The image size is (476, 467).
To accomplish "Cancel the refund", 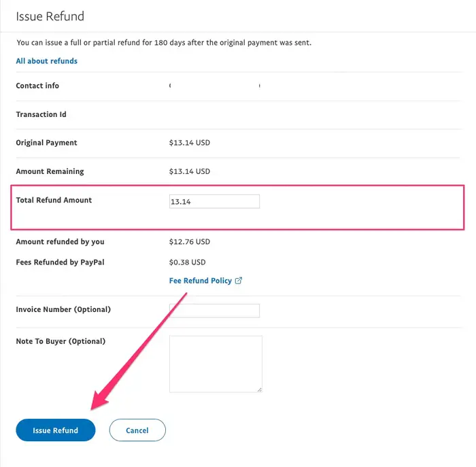I will 137,430.
